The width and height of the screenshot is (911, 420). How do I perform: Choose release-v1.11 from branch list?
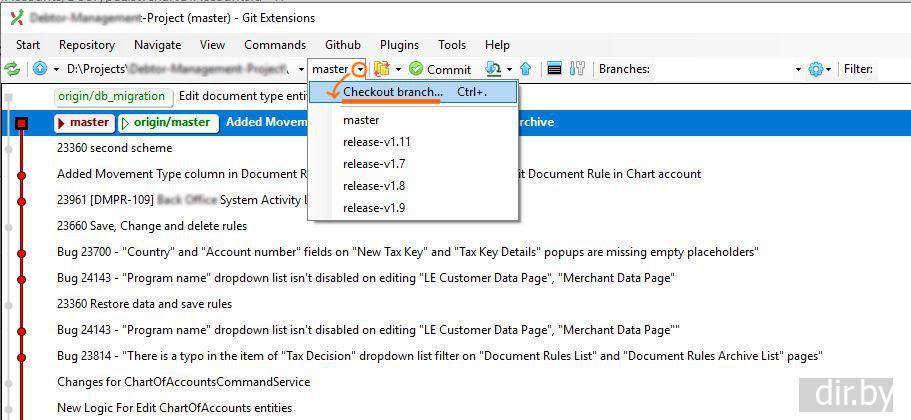[376, 142]
